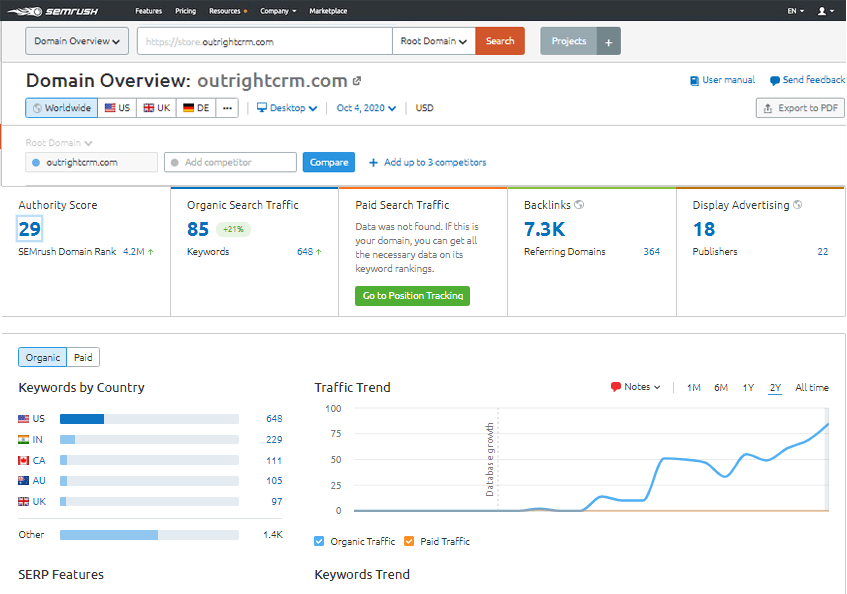Click the 364 referring domains value

(651, 252)
